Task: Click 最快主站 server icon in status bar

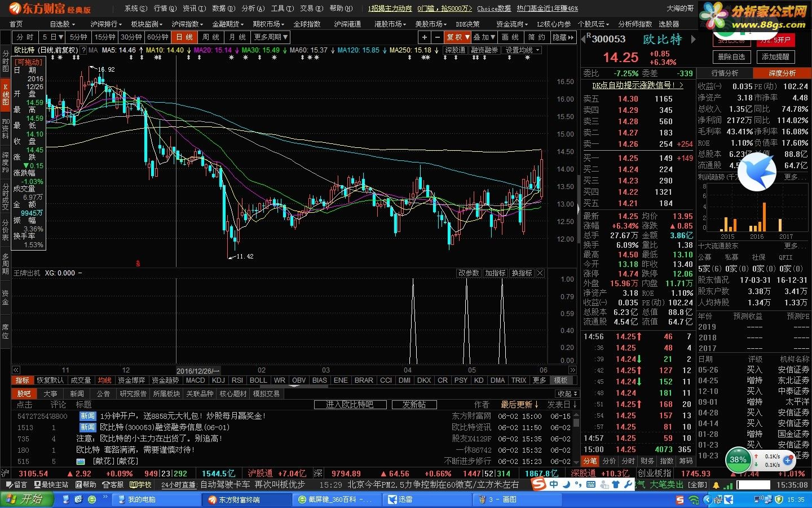Action: click(x=51, y=485)
